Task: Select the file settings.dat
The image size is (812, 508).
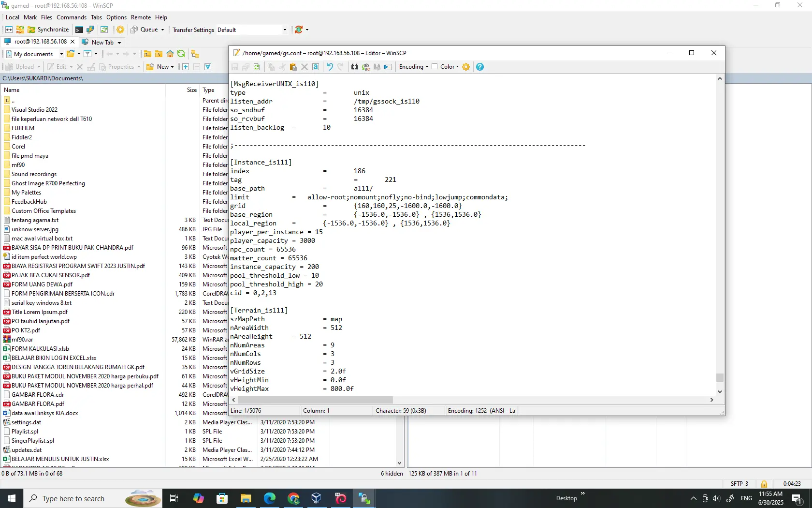Action: click(x=26, y=422)
